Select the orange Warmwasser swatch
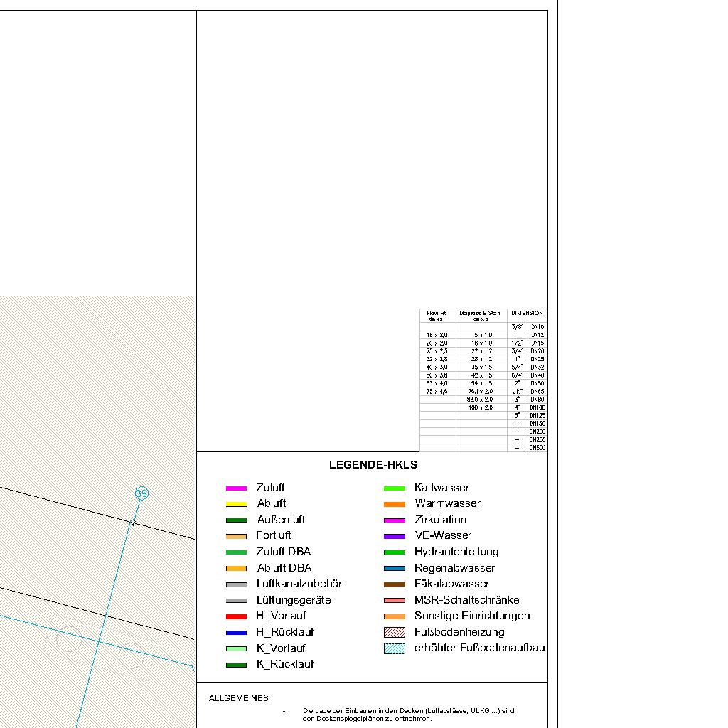This screenshot has width=728, height=728. click(394, 504)
